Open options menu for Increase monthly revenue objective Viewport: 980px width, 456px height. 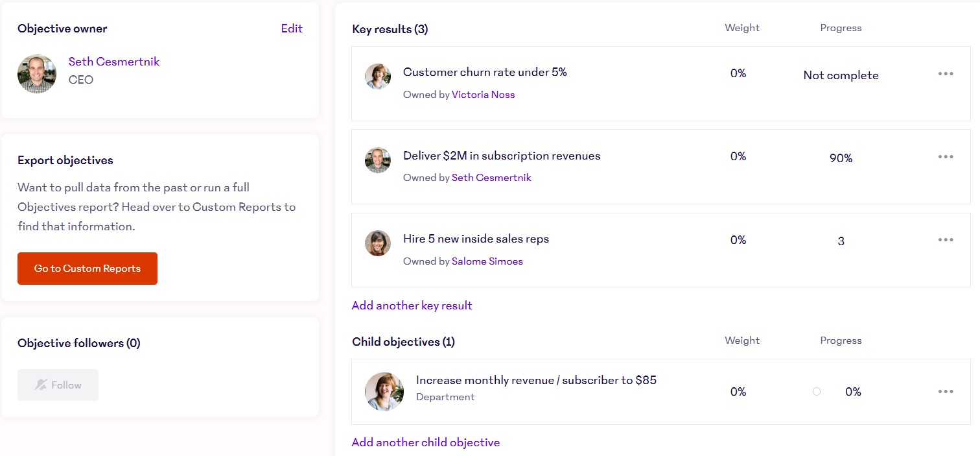click(945, 392)
